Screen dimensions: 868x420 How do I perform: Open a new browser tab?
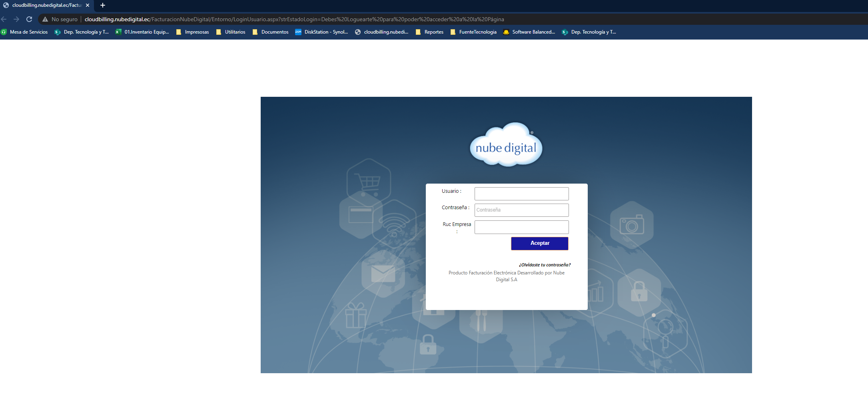pyautogui.click(x=103, y=5)
